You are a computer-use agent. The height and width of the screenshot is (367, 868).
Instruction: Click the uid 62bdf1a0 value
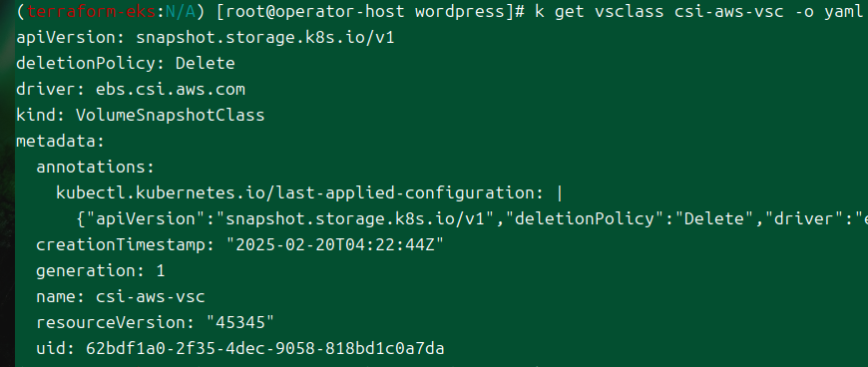264,348
